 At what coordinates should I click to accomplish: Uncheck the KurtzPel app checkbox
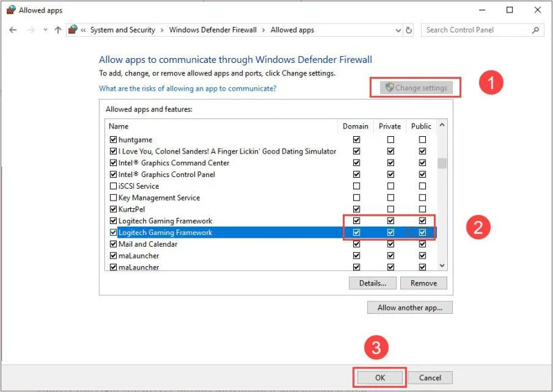[113, 209]
